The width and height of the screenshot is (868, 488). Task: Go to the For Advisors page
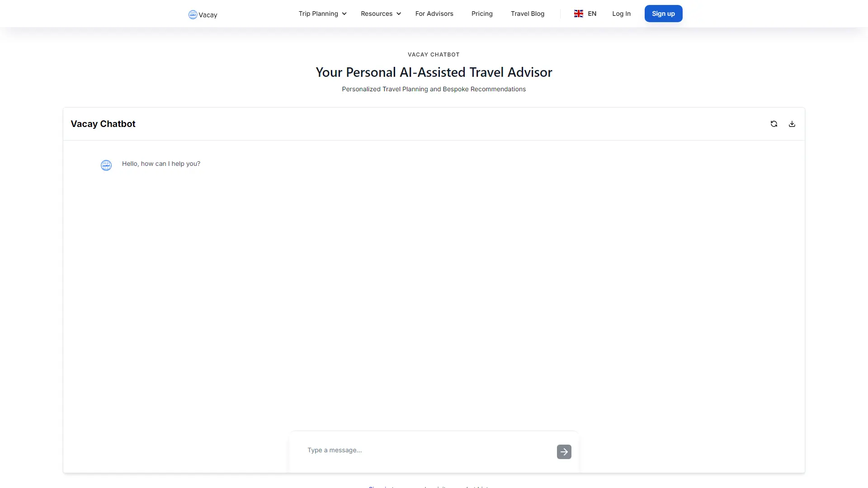(434, 14)
